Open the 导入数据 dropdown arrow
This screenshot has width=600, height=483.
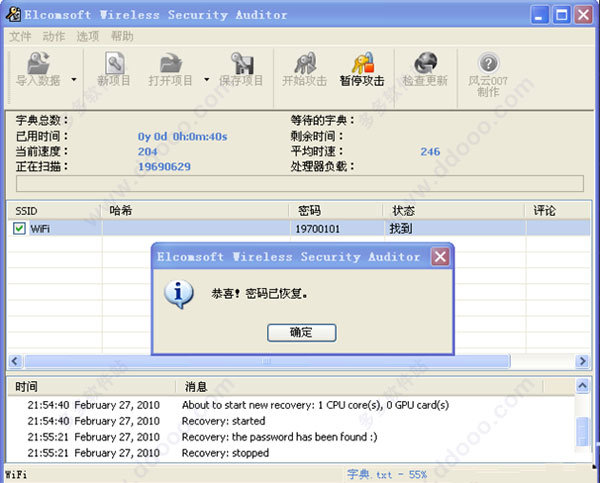[x=74, y=79]
